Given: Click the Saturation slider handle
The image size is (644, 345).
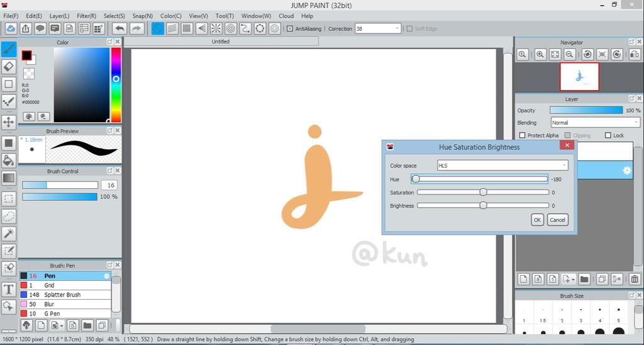Looking at the screenshot, I should coord(484,192).
